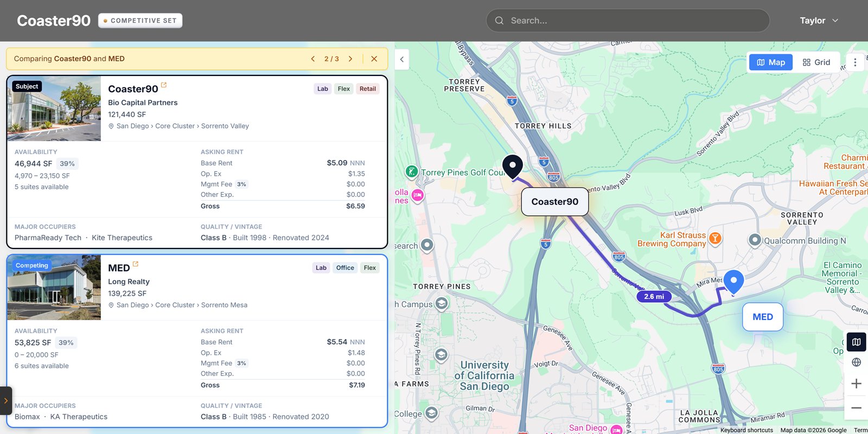
Task: Close the comparison banner
Action: (x=374, y=59)
